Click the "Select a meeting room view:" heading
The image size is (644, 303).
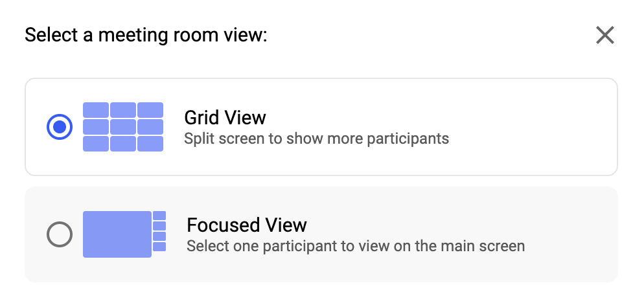146,35
